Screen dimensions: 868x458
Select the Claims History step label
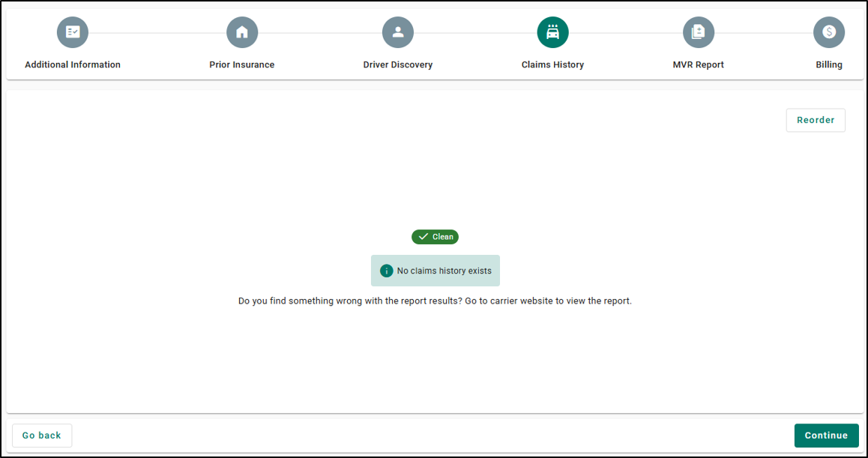coord(552,64)
